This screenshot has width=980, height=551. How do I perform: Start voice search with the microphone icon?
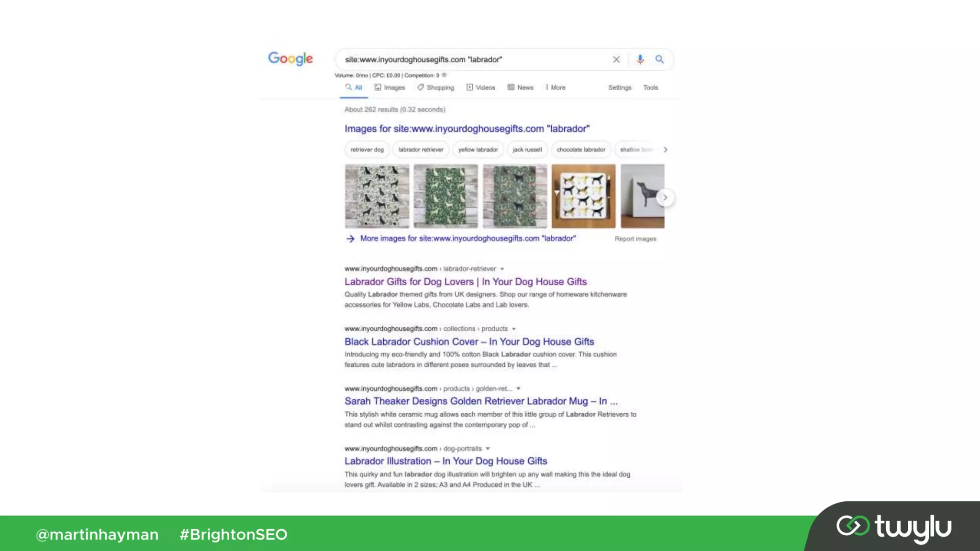640,59
